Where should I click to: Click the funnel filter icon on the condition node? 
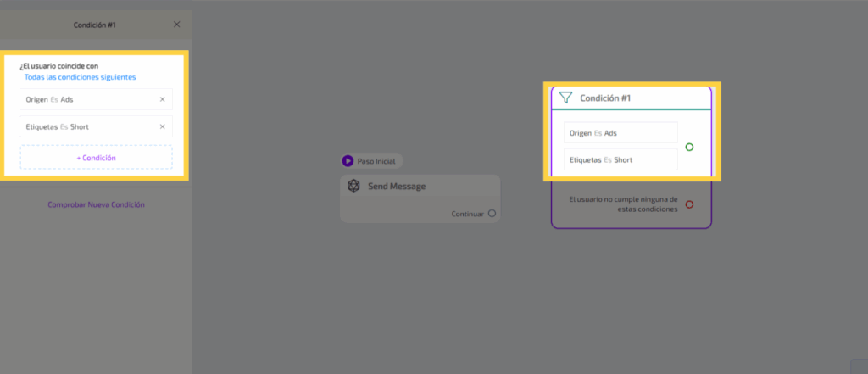tap(565, 98)
